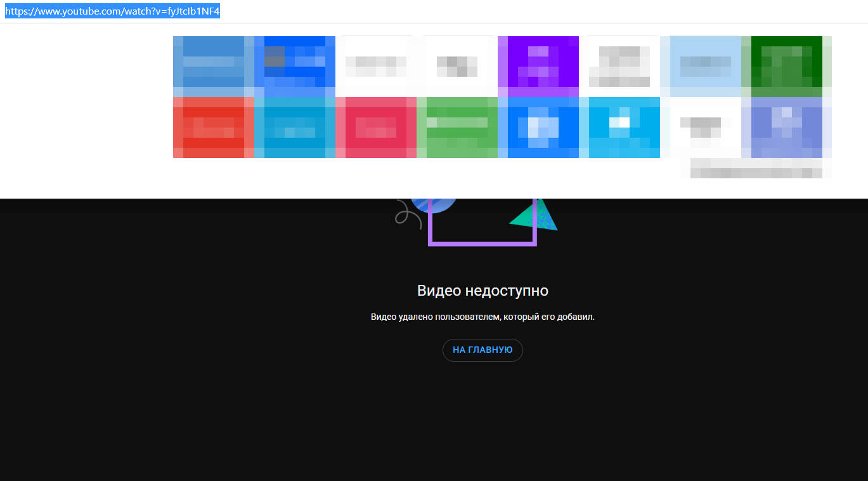This screenshot has width=868, height=481.
Task: Select the purple tile in the top row
Action: [x=538, y=66]
